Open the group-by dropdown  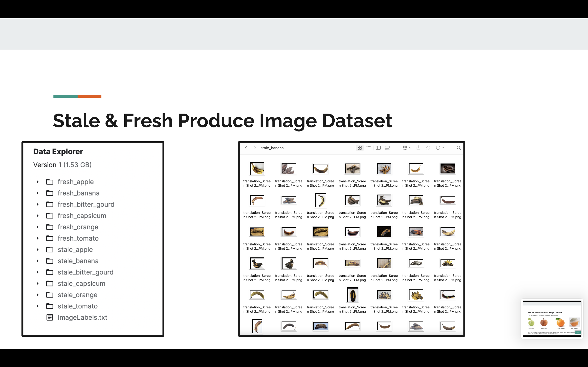pos(407,148)
